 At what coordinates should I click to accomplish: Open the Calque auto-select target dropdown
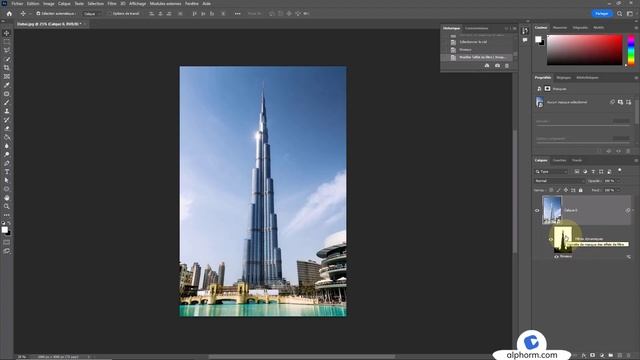tap(92, 13)
